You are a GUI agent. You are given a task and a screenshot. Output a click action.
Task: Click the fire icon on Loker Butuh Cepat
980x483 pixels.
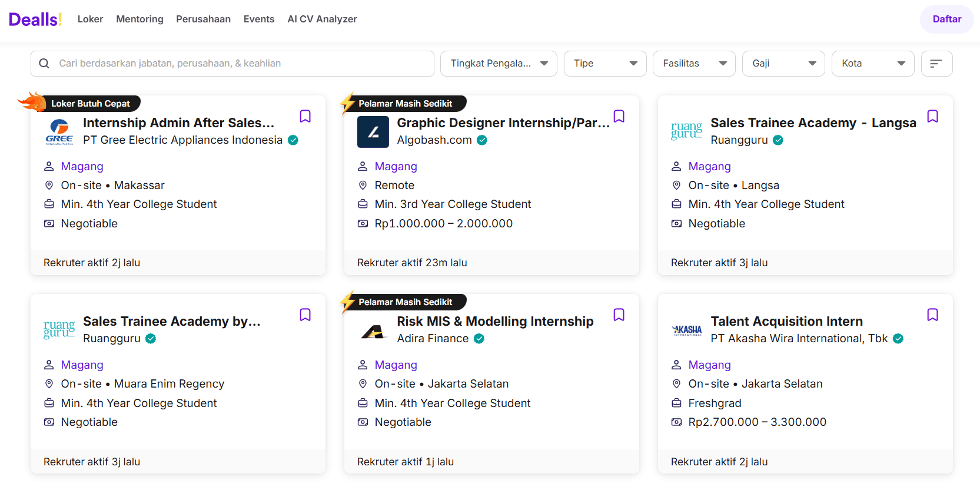coord(32,101)
